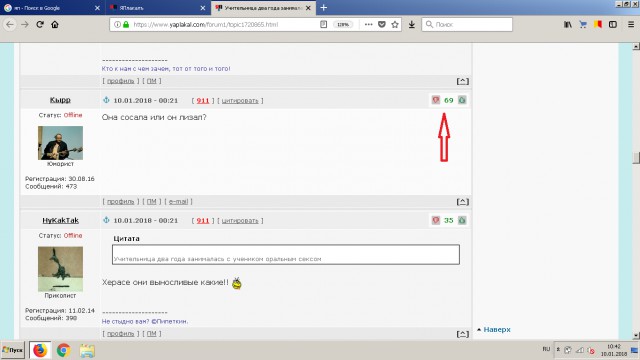640x360 pixels.
Task: Jump to top via arrow under НуКакТак's post
Action: [462, 334]
